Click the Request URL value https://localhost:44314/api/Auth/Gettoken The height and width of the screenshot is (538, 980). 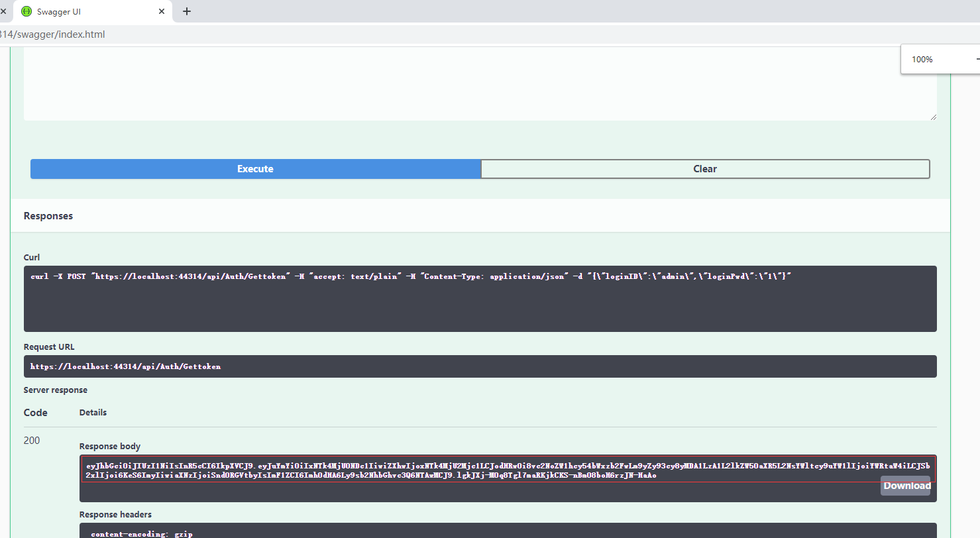(x=126, y=366)
